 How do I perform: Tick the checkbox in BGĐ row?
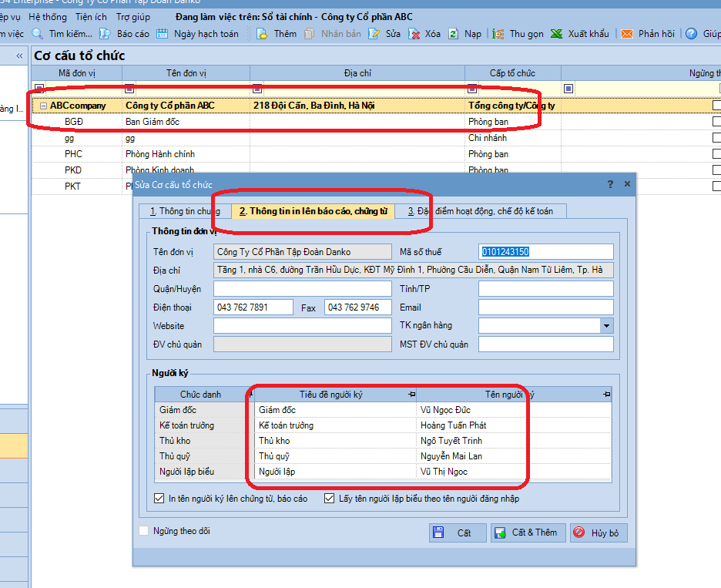click(716, 122)
